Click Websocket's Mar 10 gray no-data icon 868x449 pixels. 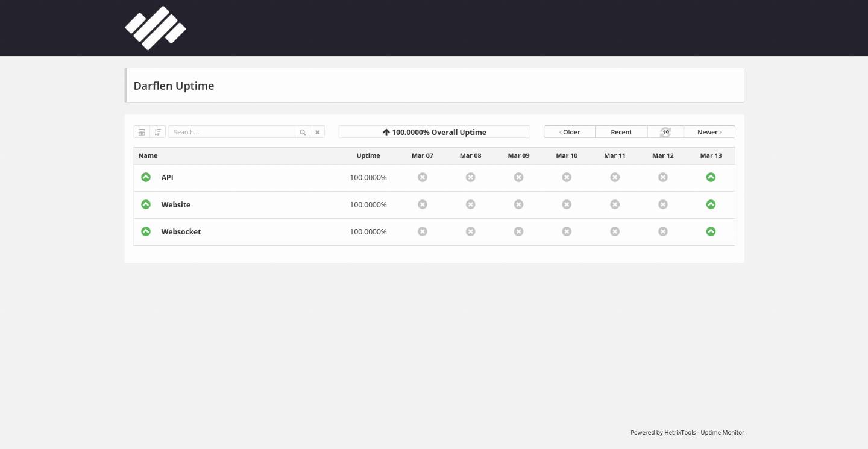pyautogui.click(x=567, y=231)
